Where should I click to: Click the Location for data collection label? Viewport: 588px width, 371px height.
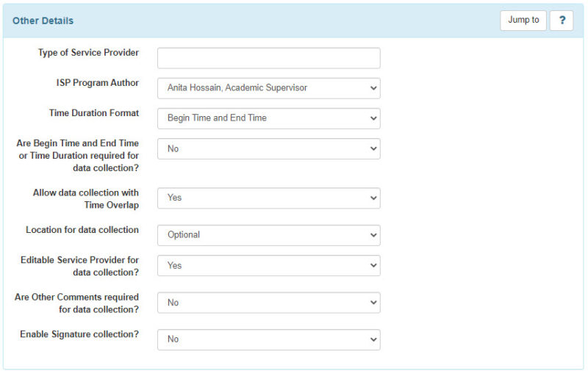pos(82,230)
